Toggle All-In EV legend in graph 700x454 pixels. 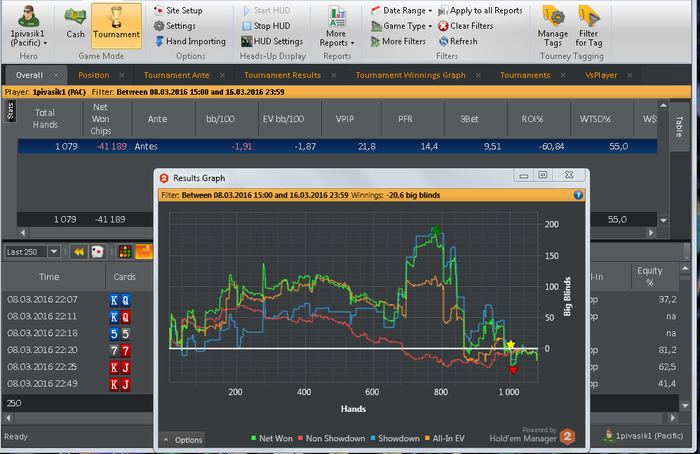click(x=445, y=438)
